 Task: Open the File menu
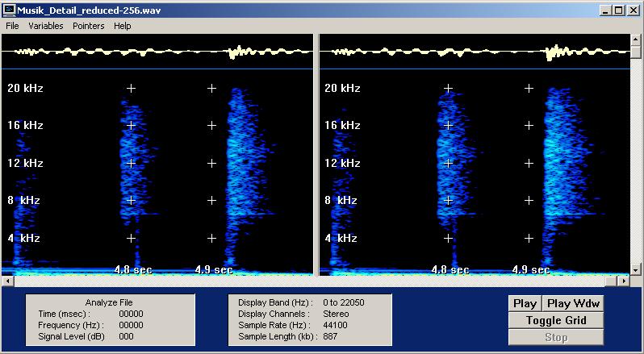coord(12,26)
